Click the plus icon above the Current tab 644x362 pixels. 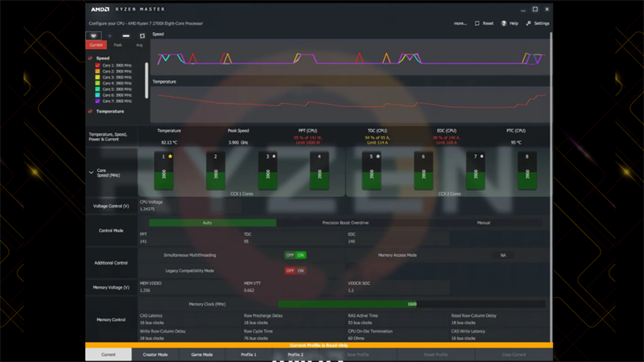(109, 35)
